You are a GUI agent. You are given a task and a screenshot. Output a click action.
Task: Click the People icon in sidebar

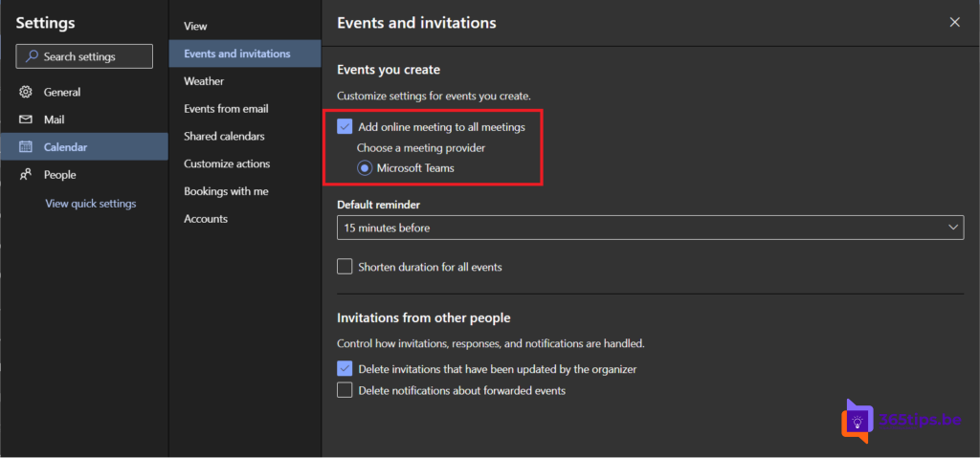point(26,175)
